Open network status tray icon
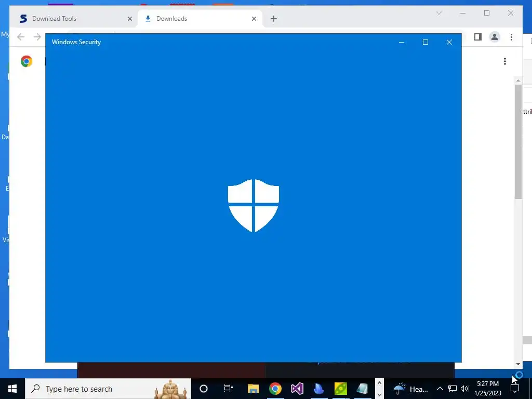532x399 pixels. click(x=453, y=389)
